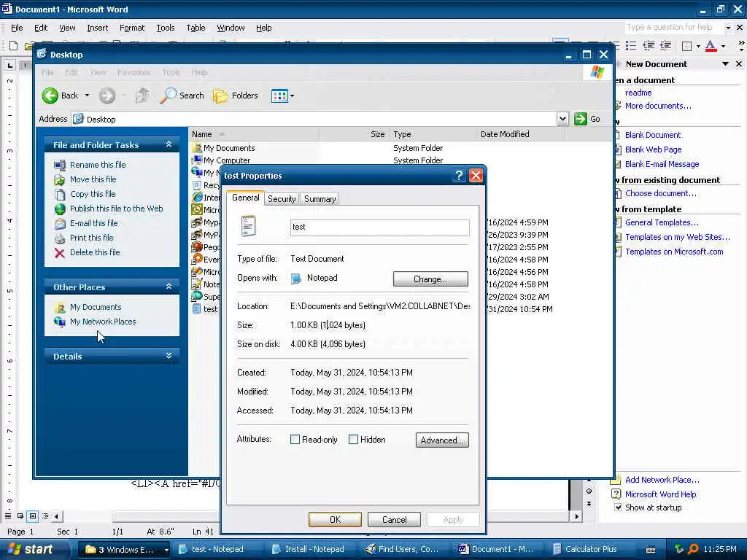Switch to the Summary tab
Viewport: 747px width, 560px height.
(x=320, y=199)
